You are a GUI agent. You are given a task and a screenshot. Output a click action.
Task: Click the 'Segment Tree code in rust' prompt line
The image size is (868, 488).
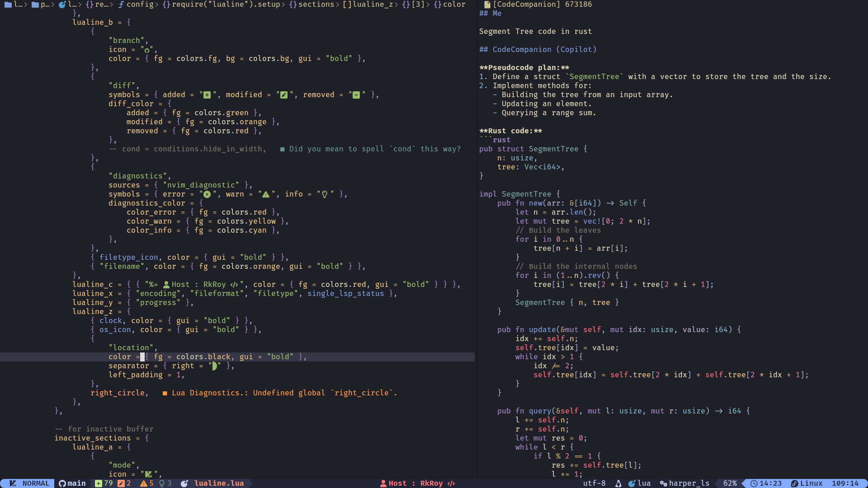pos(536,32)
